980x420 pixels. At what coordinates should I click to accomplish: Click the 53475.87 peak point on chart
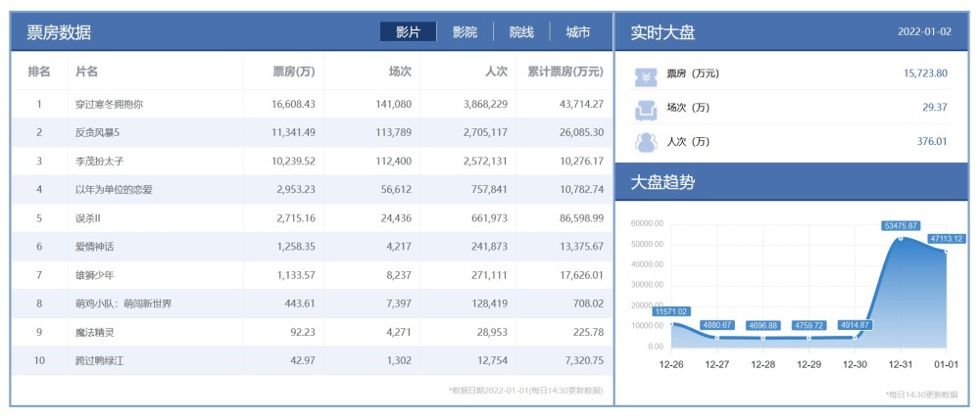tap(901, 238)
